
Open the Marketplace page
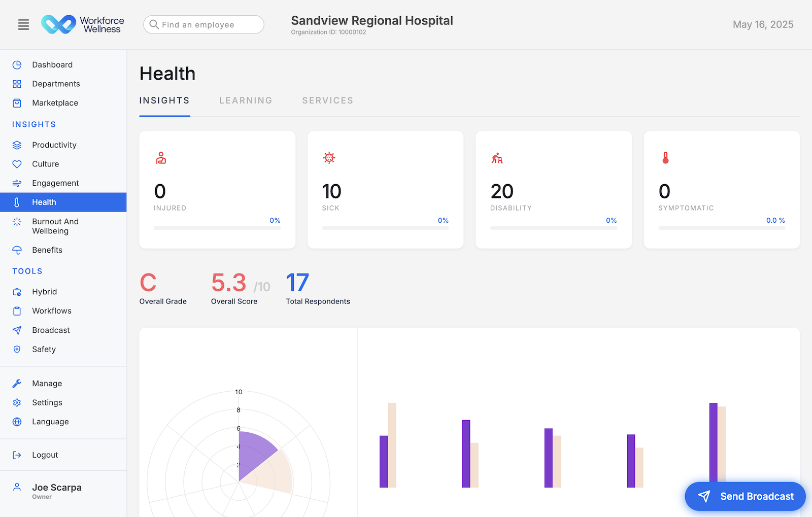55,102
